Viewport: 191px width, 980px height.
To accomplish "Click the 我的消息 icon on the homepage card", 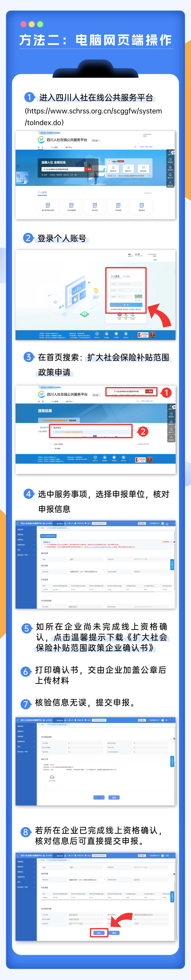I will [143, 169].
